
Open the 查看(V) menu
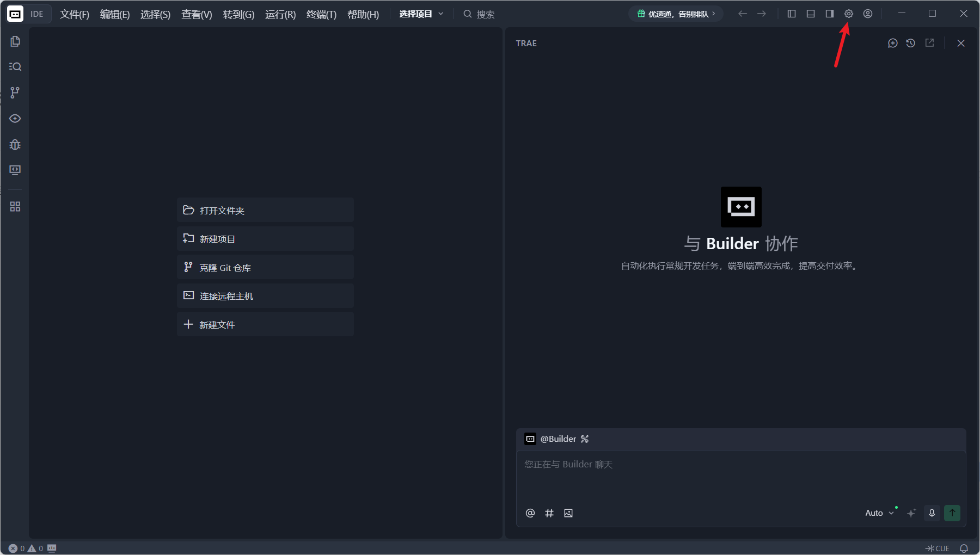pos(197,14)
